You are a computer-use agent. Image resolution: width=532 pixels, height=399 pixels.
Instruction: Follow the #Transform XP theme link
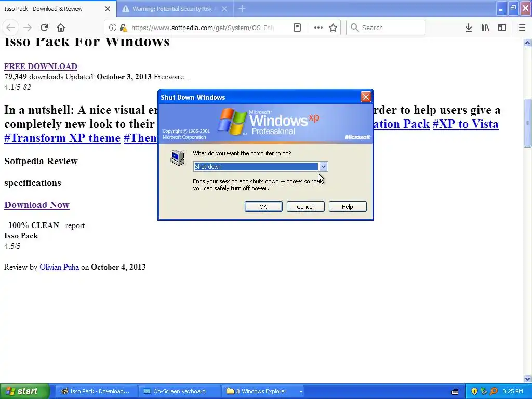[62, 138]
